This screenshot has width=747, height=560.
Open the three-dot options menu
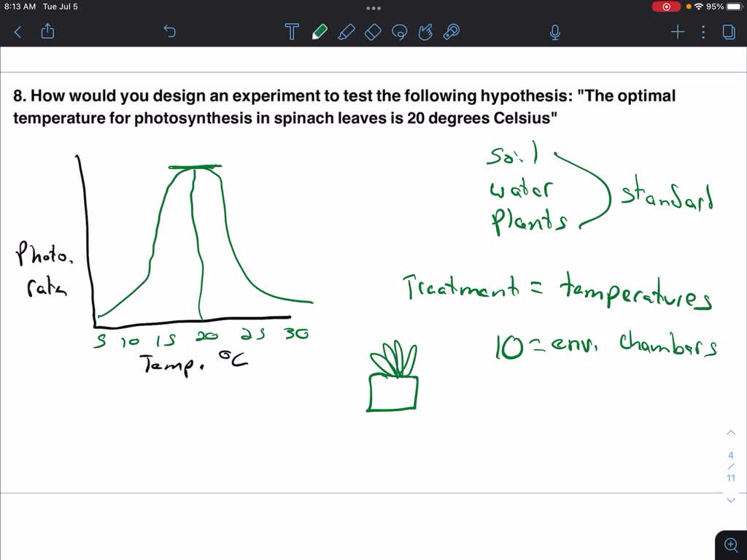pyautogui.click(x=703, y=31)
